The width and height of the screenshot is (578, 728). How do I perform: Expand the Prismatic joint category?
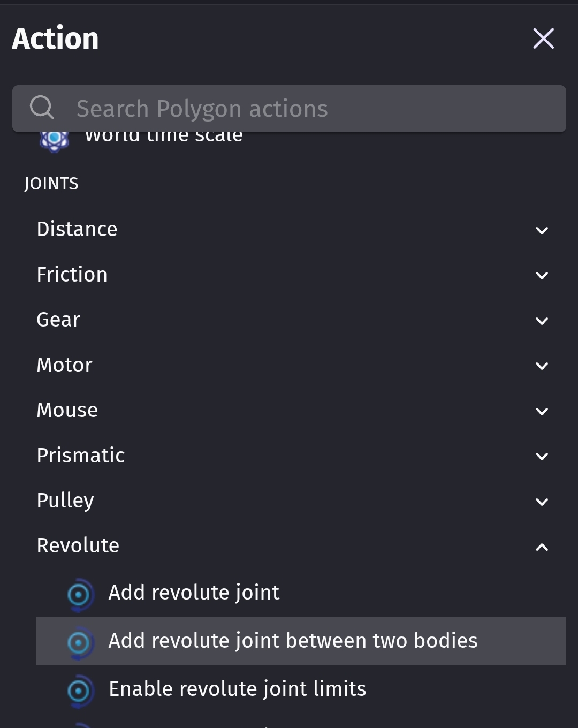coord(542,457)
